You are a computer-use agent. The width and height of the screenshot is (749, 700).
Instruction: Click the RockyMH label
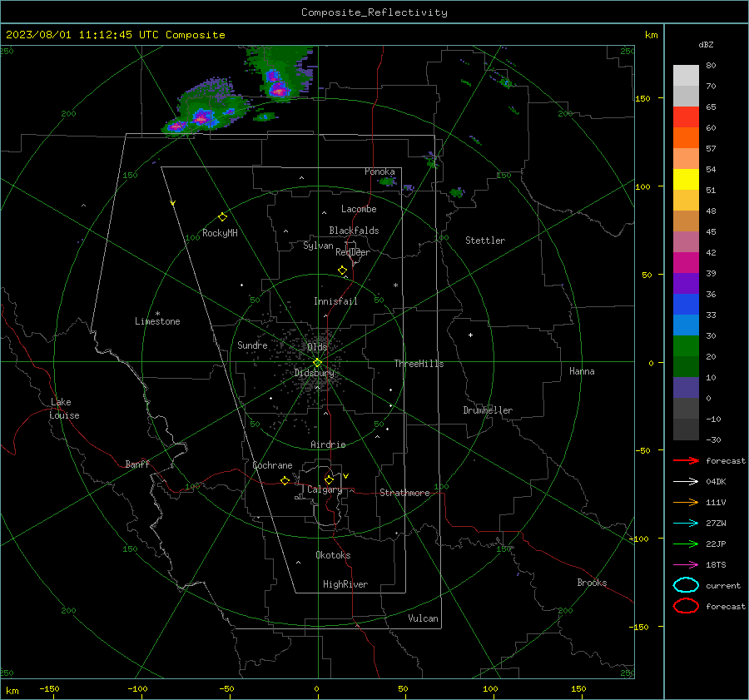pos(220,233)
